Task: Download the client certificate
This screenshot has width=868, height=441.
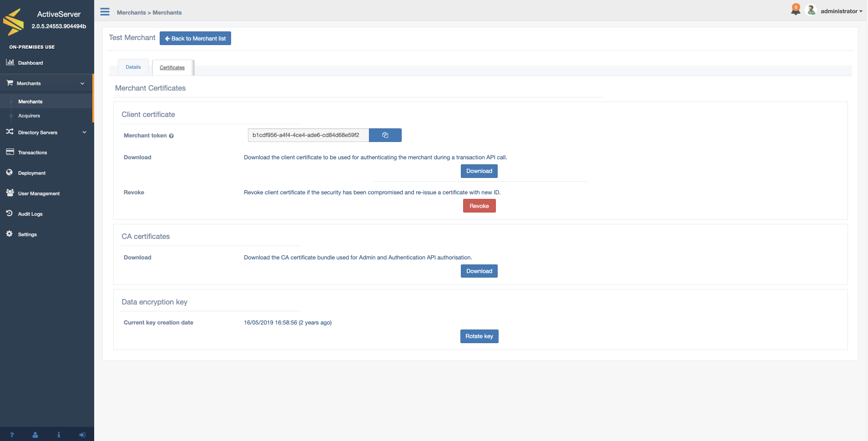Action: pos(479,171)
